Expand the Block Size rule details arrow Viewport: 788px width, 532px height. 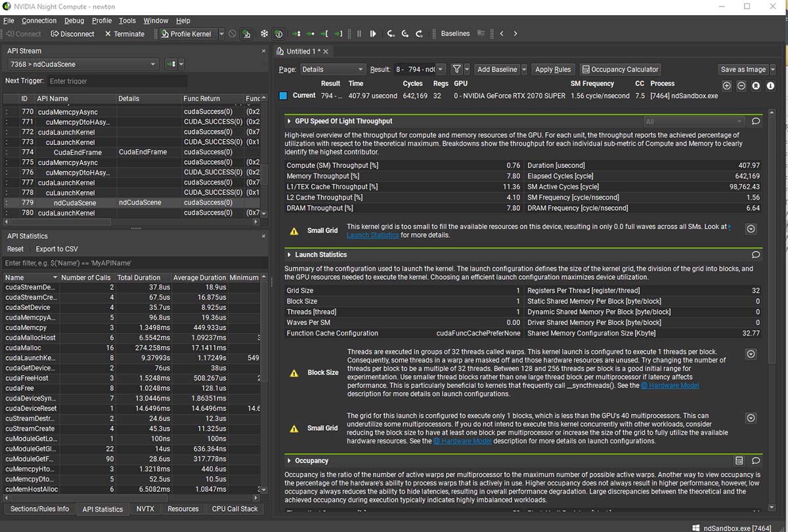pyautogui.click(x=751, y=354)
